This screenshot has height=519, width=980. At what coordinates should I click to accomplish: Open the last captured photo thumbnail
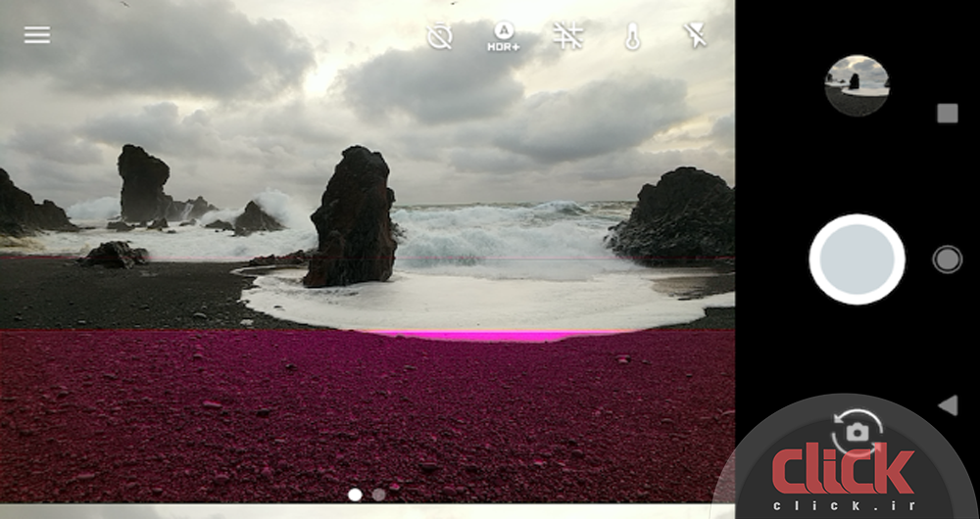(857, 85)
